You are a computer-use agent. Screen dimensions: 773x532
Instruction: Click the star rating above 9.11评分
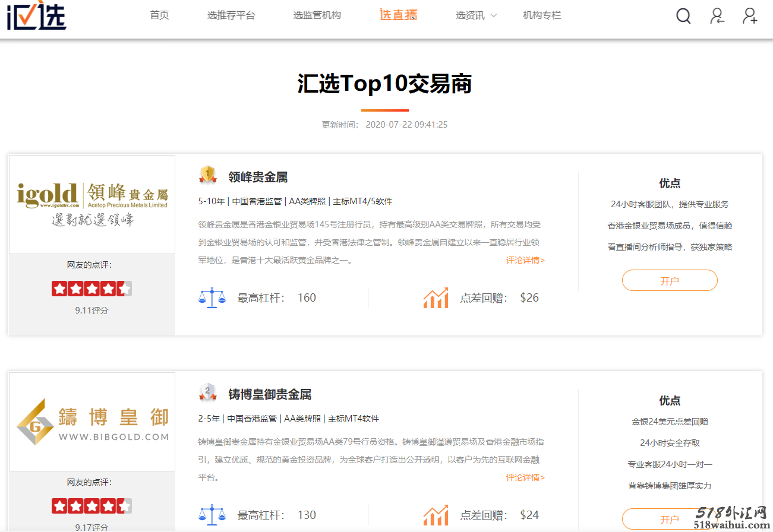(x=92, y=289)
